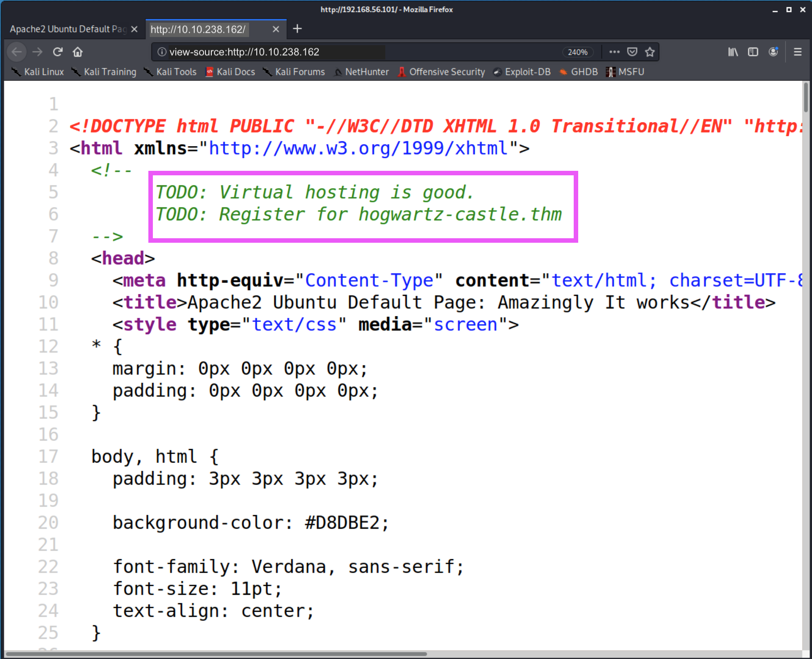Open the Firefox hamburger menu
Viewport: 812px width, 659px height.
pos(798,52)
